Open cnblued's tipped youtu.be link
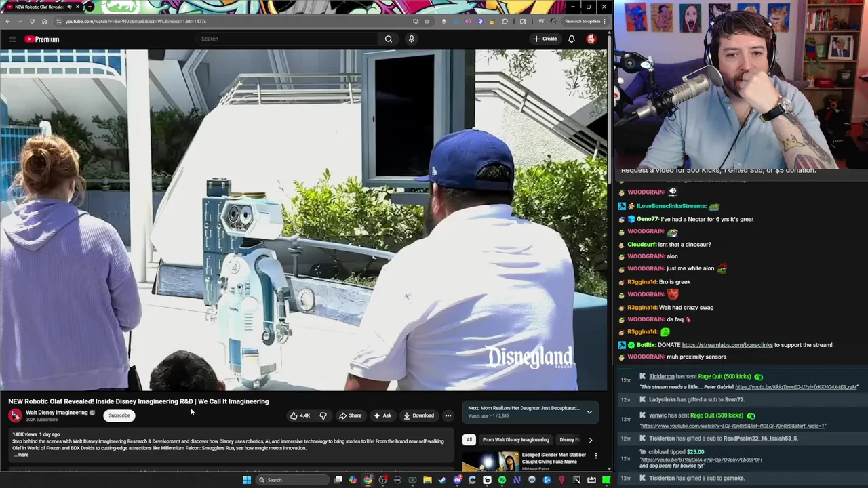The image size is (868, 488). pyautogui.click(x=701, y=460)
